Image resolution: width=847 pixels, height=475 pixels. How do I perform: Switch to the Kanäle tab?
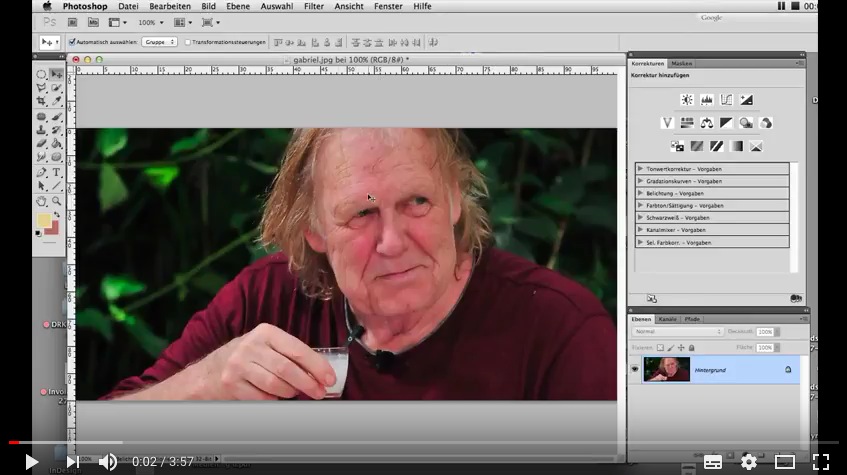pos(667,319)
